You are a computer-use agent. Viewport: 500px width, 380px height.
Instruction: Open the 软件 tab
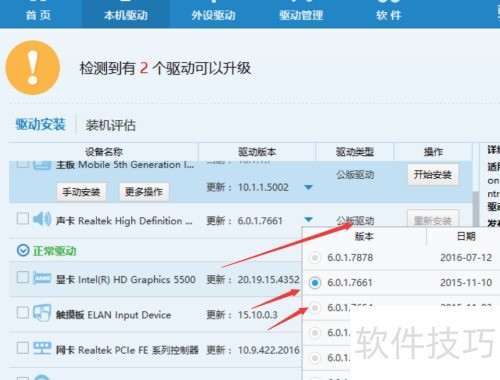(x=389, y=15)
